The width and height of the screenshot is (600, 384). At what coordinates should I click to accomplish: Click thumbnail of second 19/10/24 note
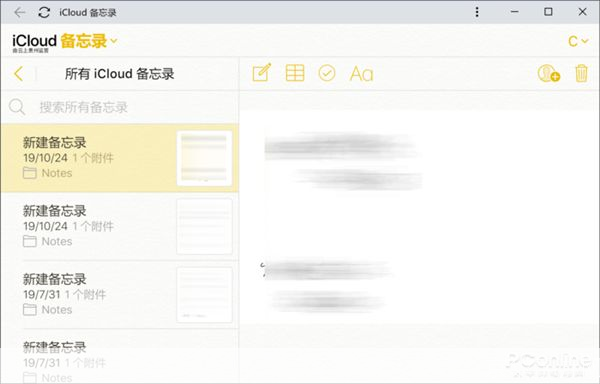[204, 226]
